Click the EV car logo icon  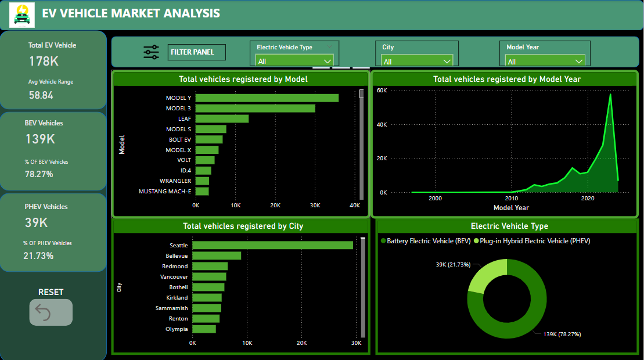click(x=22, y=15)
